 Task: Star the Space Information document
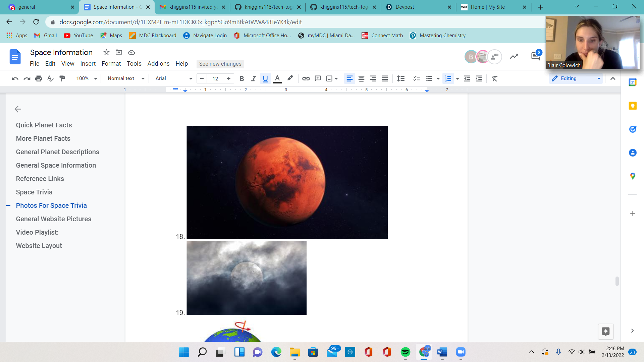106,52
